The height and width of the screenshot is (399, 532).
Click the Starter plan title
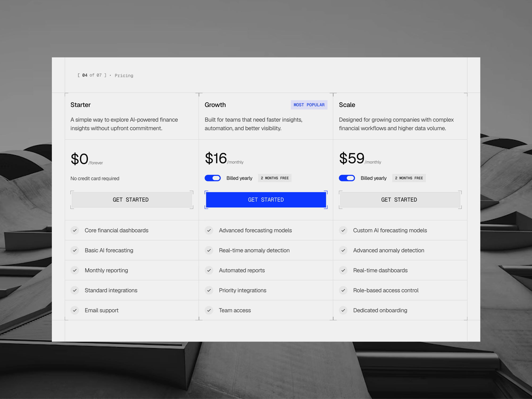pyautogui.click(x=81, y=105)
